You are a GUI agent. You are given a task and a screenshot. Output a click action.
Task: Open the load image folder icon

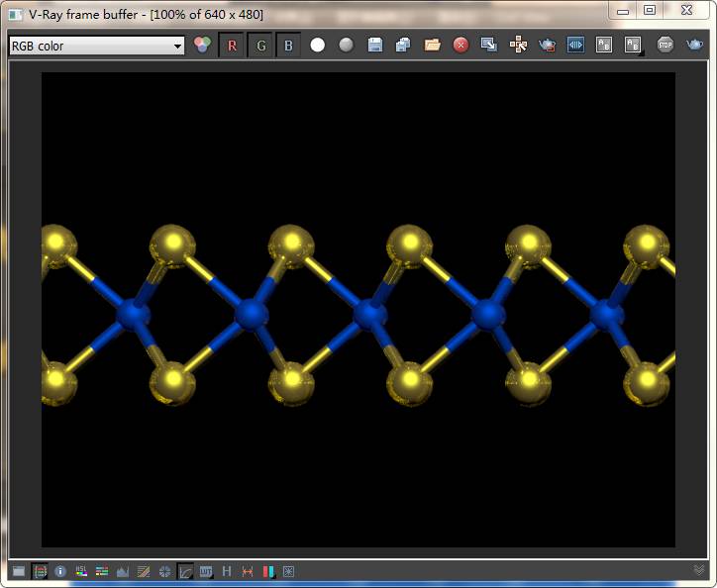[432, 46]
